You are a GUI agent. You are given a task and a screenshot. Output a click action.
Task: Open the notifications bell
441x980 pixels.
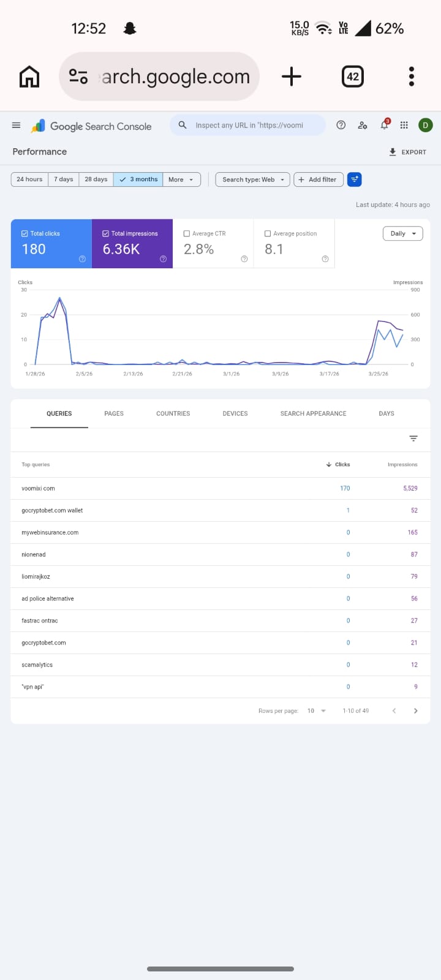point(385,124)
